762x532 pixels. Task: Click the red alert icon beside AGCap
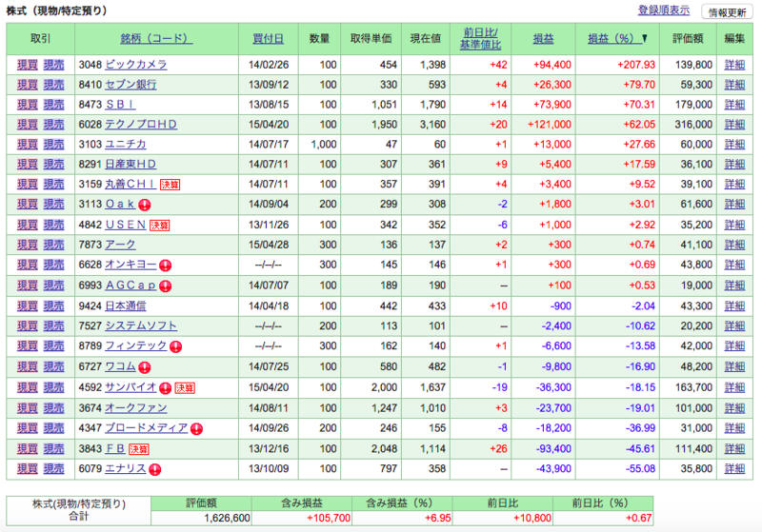165,286
